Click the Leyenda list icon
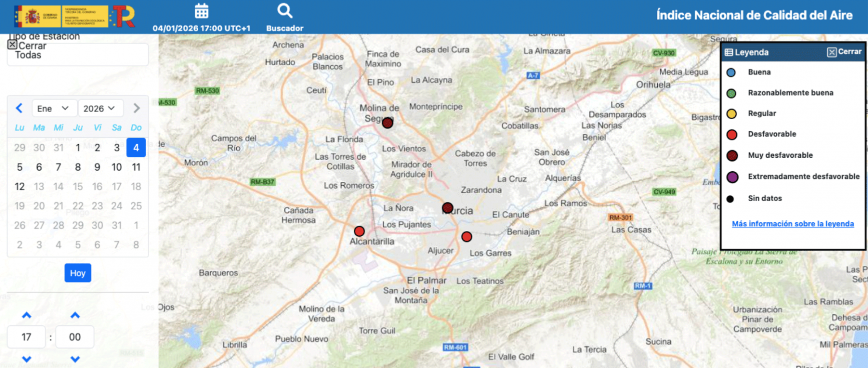 click(729, 52)
